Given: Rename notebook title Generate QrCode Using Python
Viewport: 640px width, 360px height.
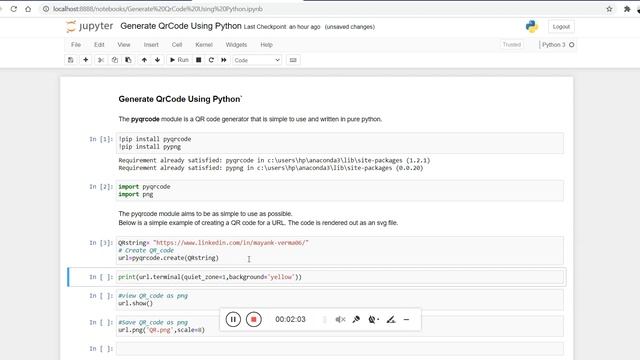Looking at the screenshot, I should (181, 26).
